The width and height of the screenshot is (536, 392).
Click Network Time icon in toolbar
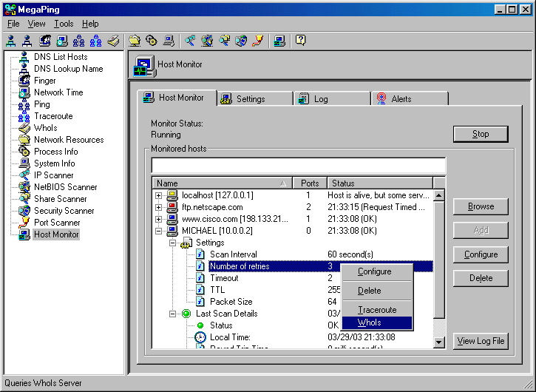[x=62, y=41]
